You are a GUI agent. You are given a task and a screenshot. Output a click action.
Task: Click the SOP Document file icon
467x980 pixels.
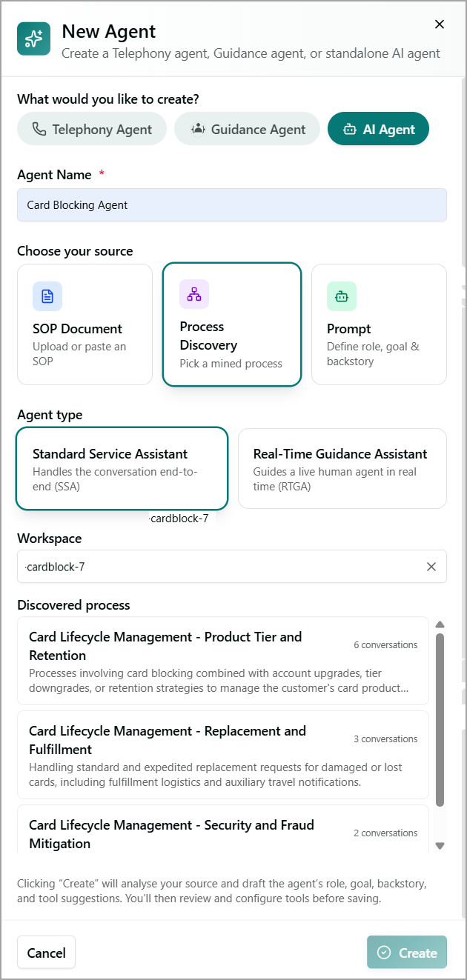pos(47,296)
